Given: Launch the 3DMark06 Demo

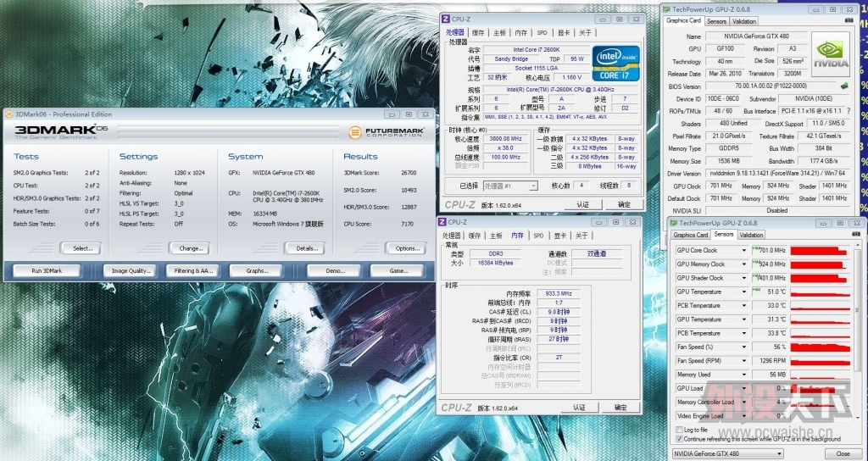Looking at the screenshot, I should [x=335, y=271].
